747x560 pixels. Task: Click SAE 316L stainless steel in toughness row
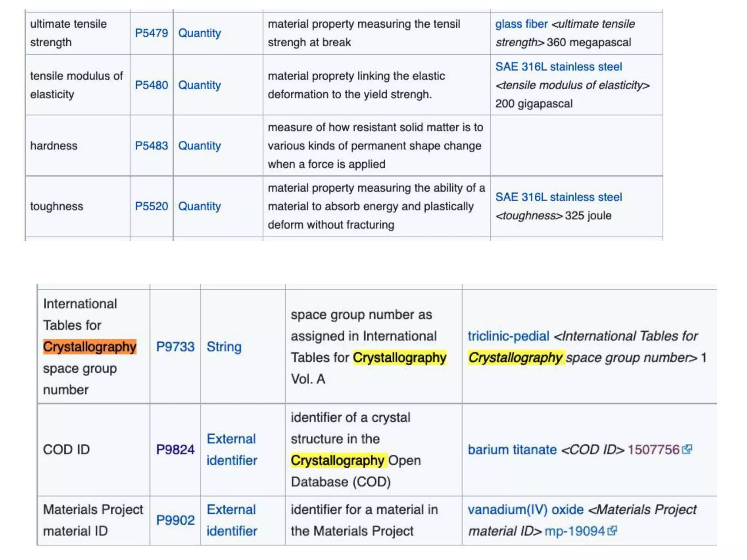click(558, 197)
